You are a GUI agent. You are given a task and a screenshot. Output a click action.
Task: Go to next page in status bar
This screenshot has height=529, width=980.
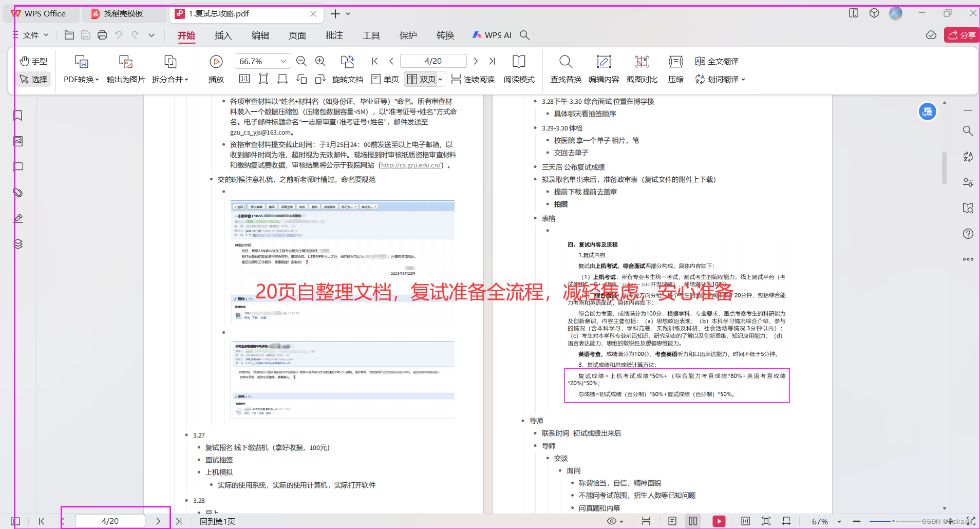click(158, 521)
